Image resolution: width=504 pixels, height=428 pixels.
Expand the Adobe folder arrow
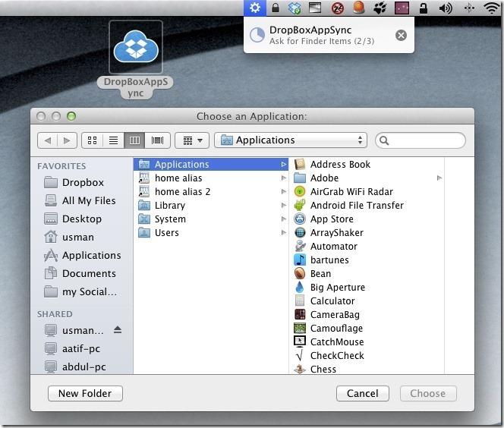(x=439, y=178)
